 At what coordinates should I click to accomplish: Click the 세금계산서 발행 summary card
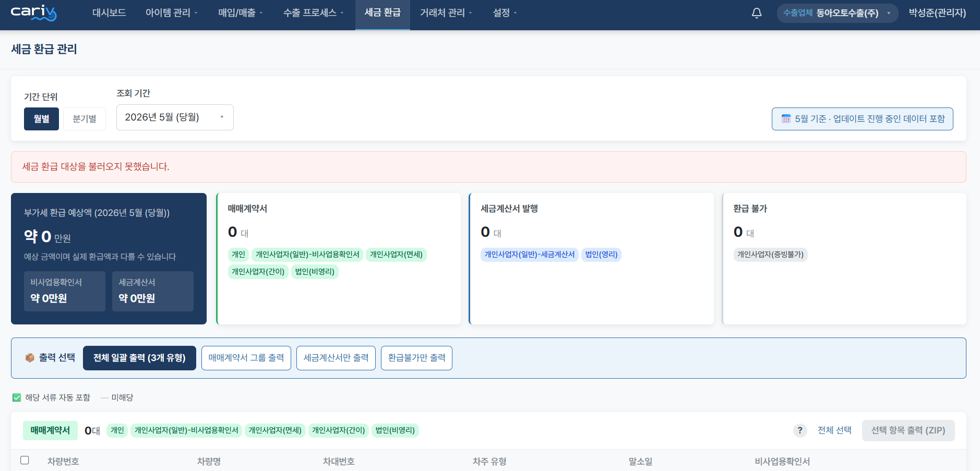(x=591, y=259)
